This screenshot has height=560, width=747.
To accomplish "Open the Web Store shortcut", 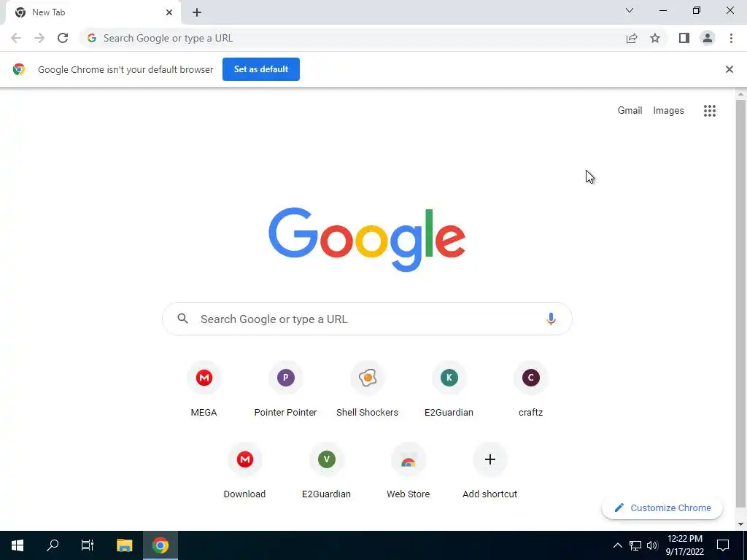I will click(409, 472).
